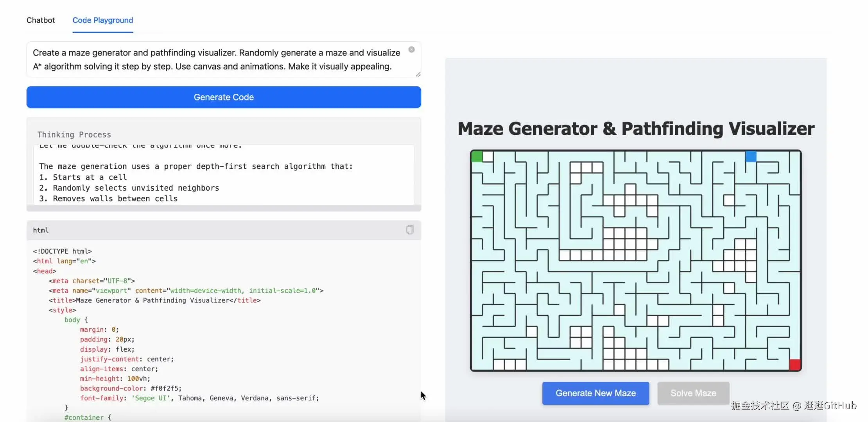Click the disabled Solve Maze button
The image size is (868, 422).
point(693,393)
